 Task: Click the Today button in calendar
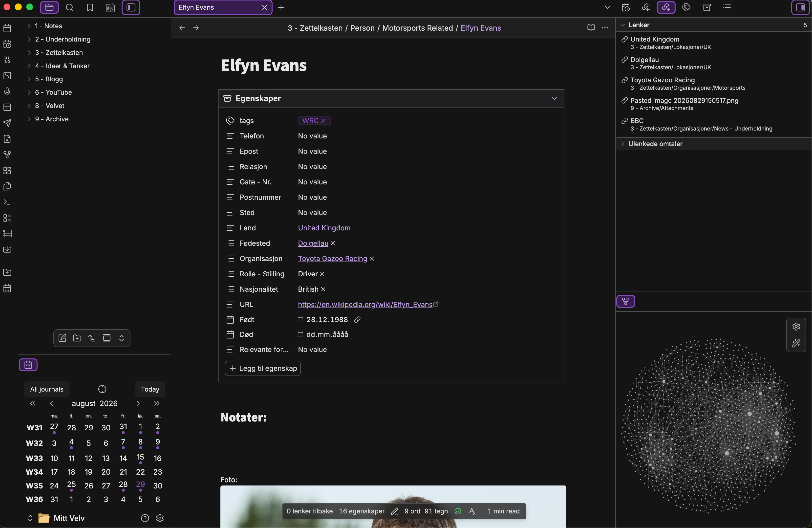(x=150, y=389)
